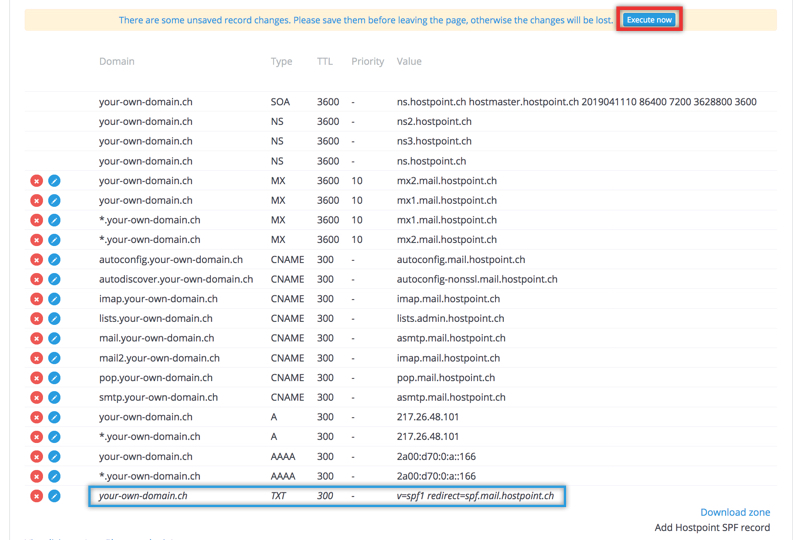Delete the mx2.mail.hostpoint.ch MX record for your-own-domain.ch
The image size is (800, 540).
coord(36,181)
